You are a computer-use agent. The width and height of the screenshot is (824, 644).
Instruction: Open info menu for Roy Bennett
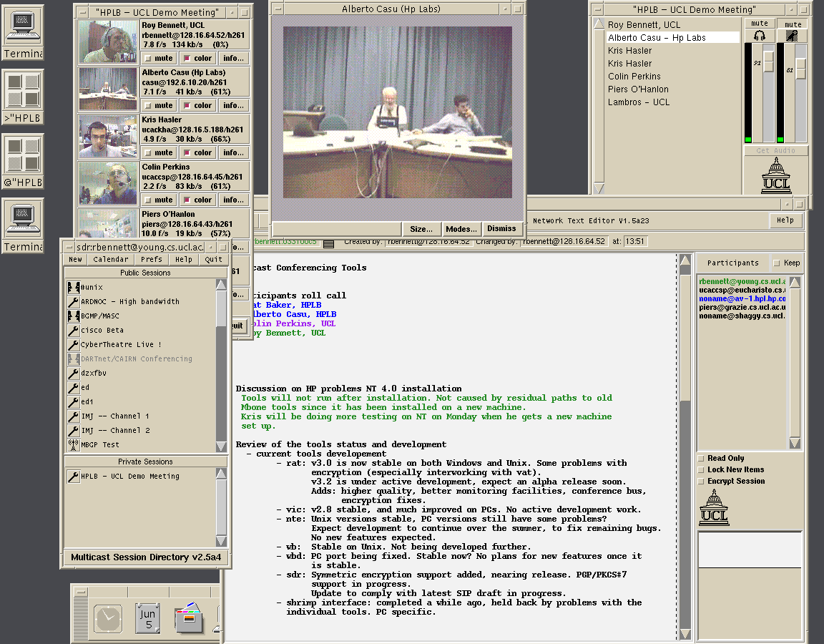233,59
